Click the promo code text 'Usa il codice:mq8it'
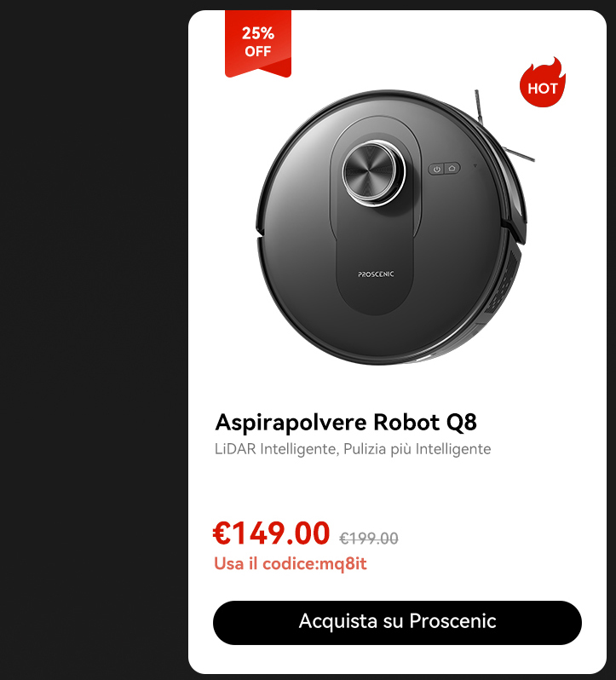Viewport: 616px width, 680px height. point(291,564)
